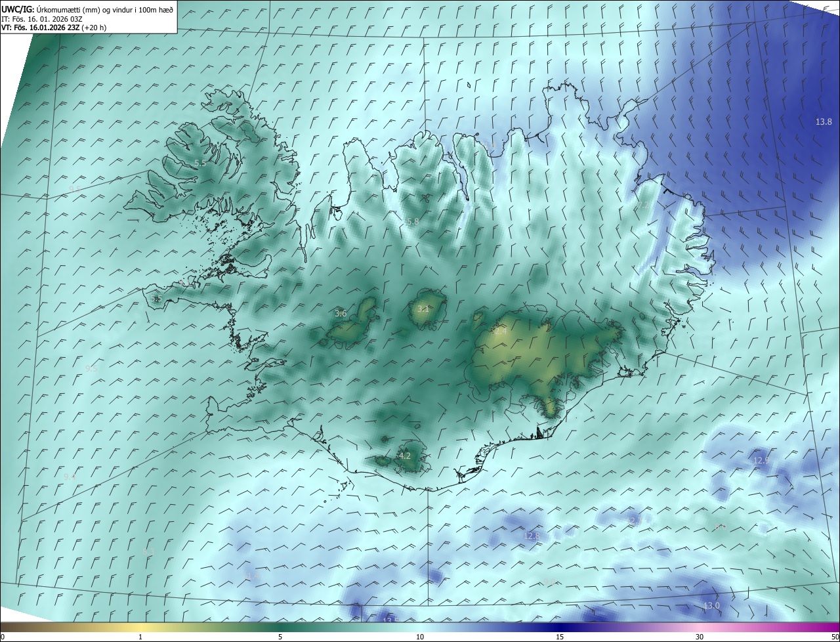This screenshot has height=642, width=840.
Task: Click the colorbar tick label 5
Action: click(280, 637)
